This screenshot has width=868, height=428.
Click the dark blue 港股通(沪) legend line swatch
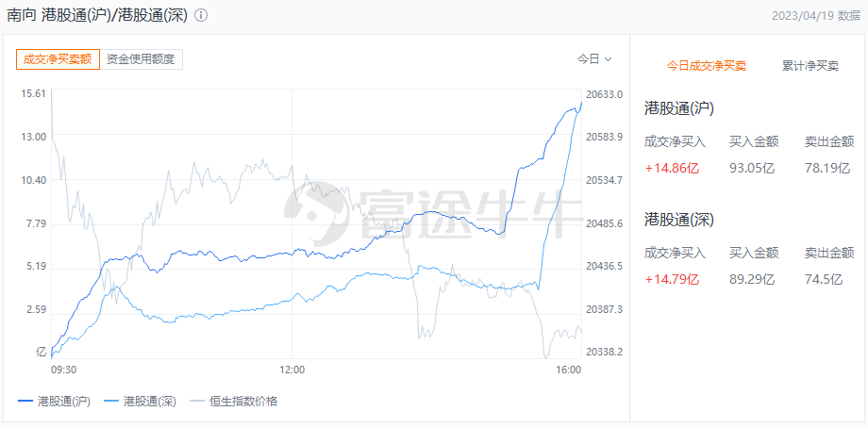[x=26, y=402]
